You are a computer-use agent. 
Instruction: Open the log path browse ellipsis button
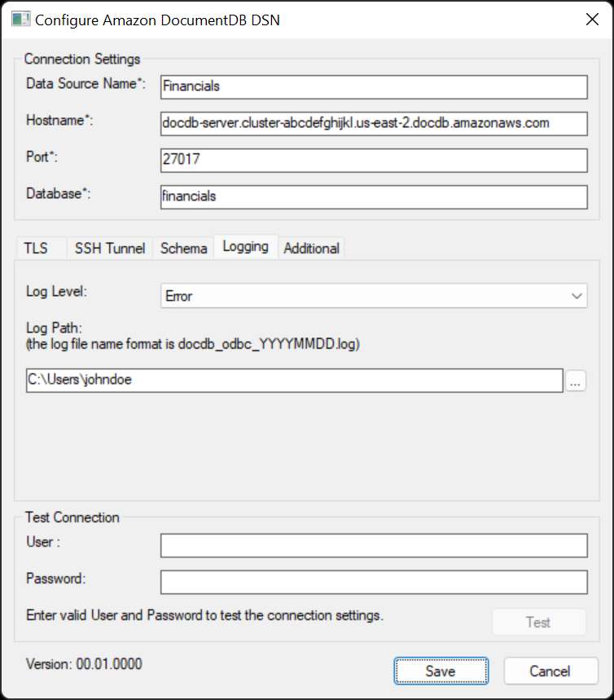point(575,381)
